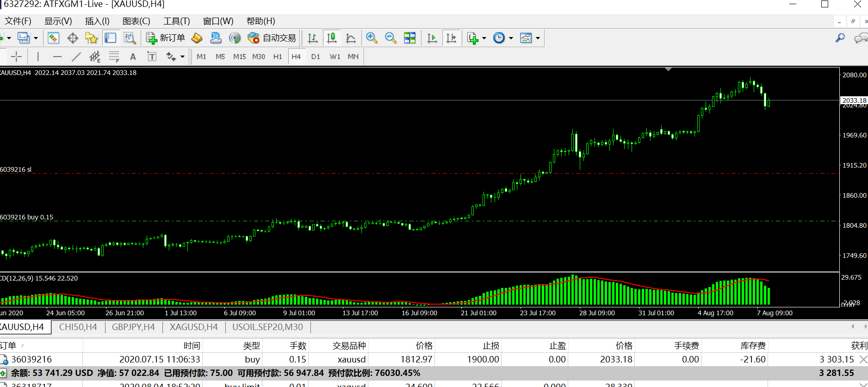Viewport: 868px width, 387px height.
Task: Select the '6039216 buy 0.15' entry line label
Action: point(26,217)
